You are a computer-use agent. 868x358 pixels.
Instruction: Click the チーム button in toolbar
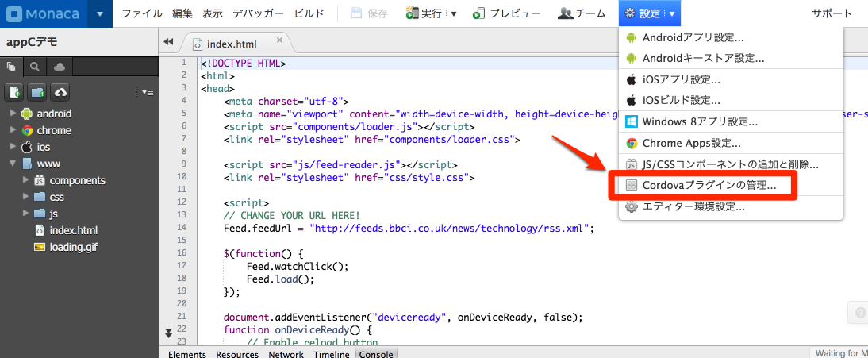[582, 13]
